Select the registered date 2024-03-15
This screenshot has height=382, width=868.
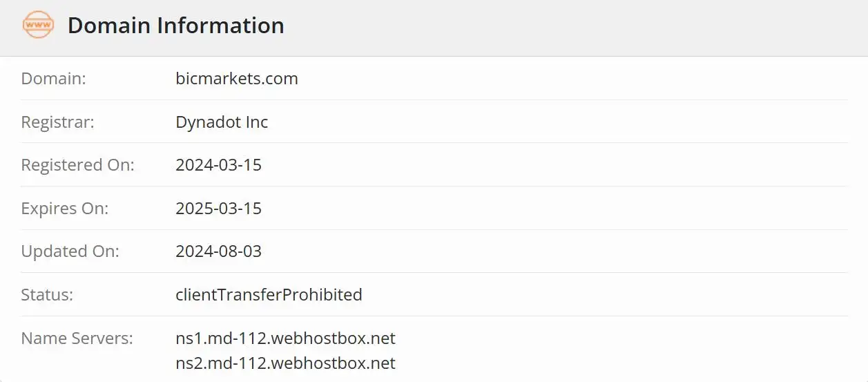(218, 165)
